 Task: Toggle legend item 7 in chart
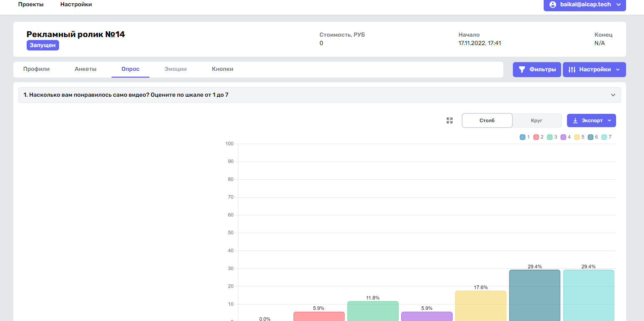[x=604, y=137]
